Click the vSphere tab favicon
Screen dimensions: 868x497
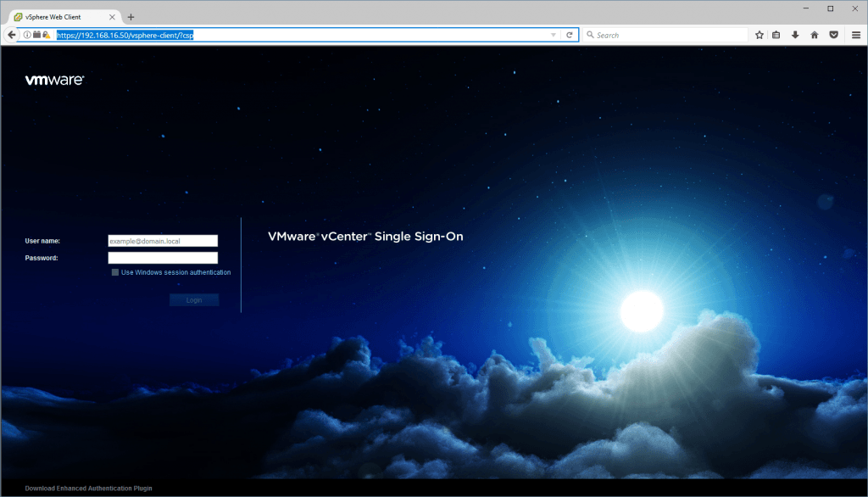coord(18,17)
